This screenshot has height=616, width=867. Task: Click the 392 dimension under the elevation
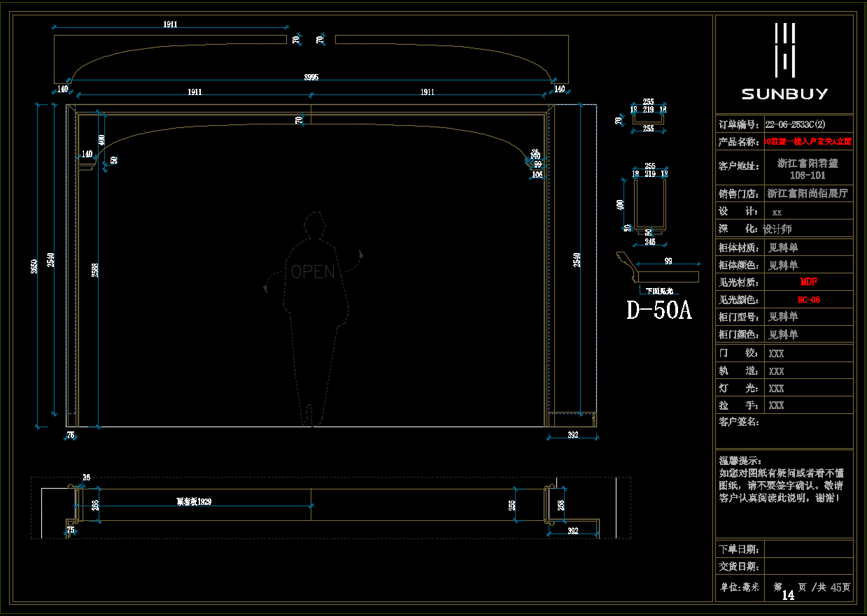pyautogui.click(x=572, y=435)
